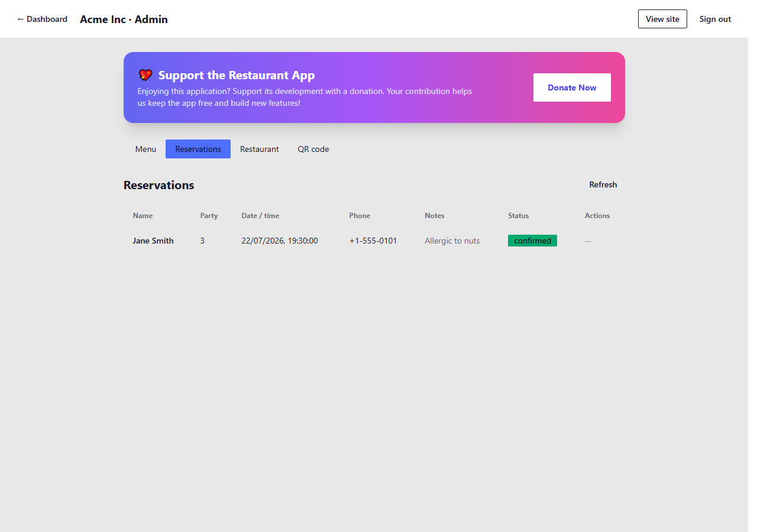
Task: Click the Allergic to nuts note
Action: pos(452,241)
